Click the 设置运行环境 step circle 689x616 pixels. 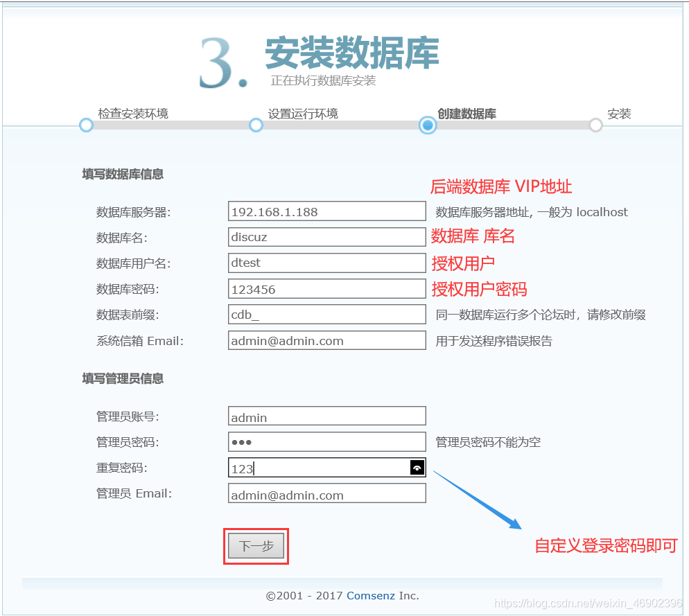tap(256, 125)
